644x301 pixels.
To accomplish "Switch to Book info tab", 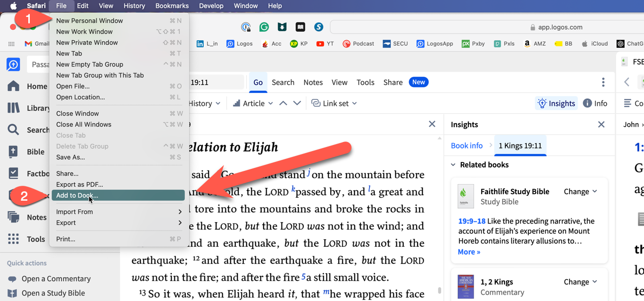I will pos(467,146).
